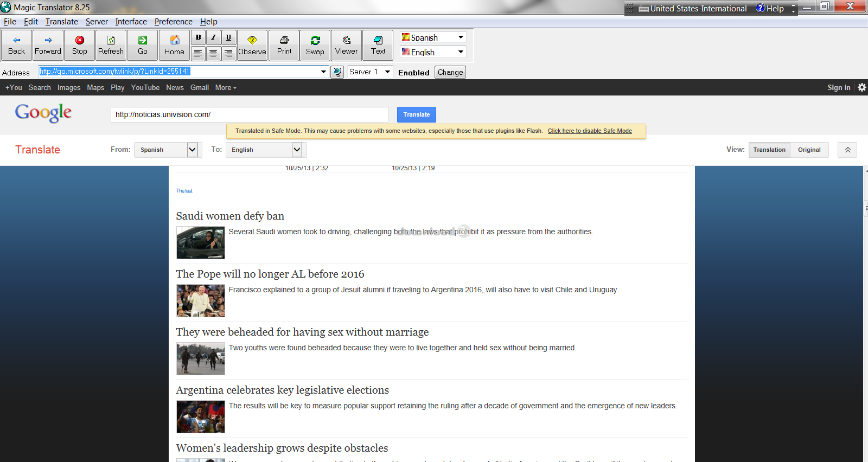Open Google settings gear icon
The width and height of the screenshot is (868, 462).
pos(861,87)
